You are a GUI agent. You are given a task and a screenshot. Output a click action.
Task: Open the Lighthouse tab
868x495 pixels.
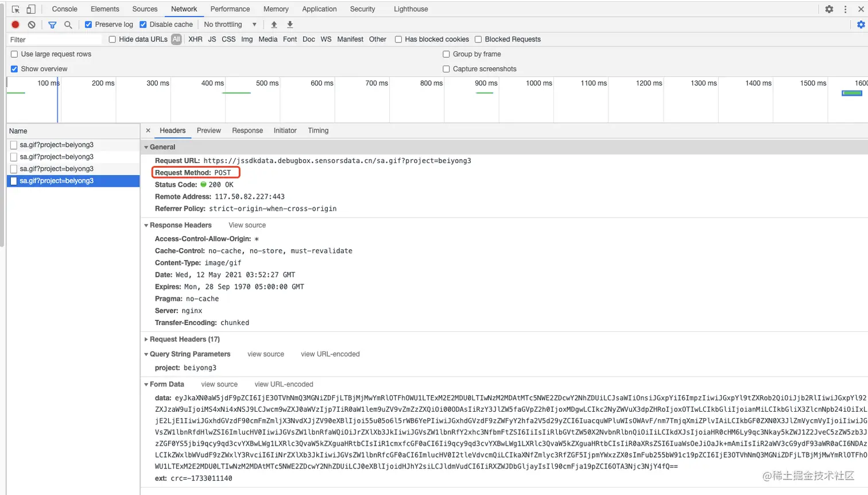tap(411, 9)
